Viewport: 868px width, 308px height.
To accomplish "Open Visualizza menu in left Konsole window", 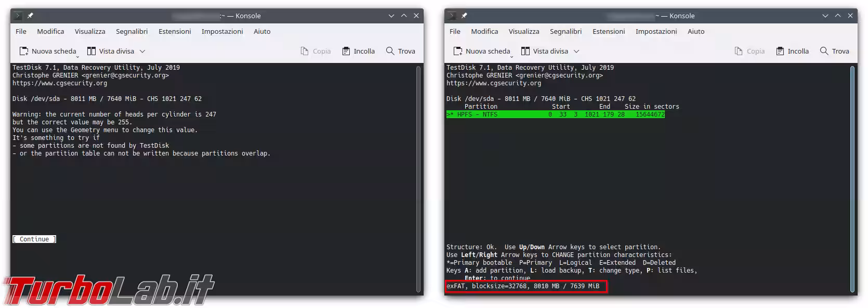I will [90, 31].
